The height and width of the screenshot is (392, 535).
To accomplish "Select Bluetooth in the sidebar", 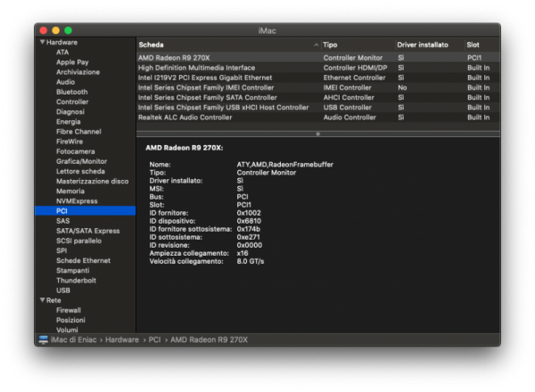I will coord(71,92).
